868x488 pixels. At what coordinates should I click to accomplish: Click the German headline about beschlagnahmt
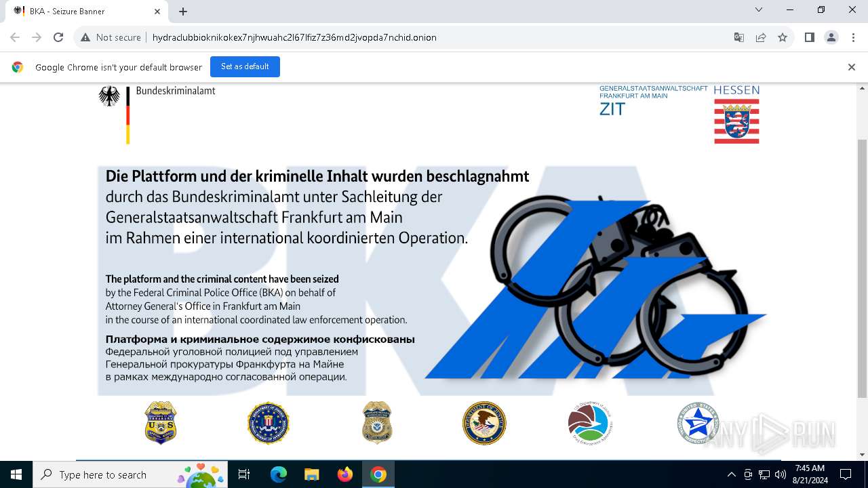317,176
